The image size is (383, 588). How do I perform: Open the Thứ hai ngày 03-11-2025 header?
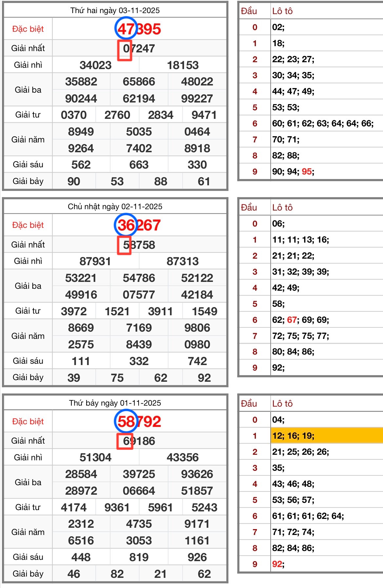[115, 10]
